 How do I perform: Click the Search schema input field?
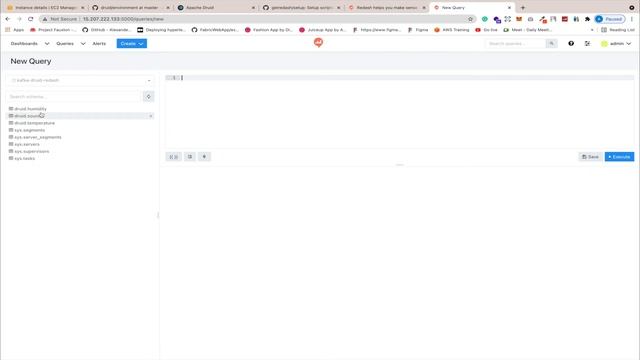(x=73, y=97)
